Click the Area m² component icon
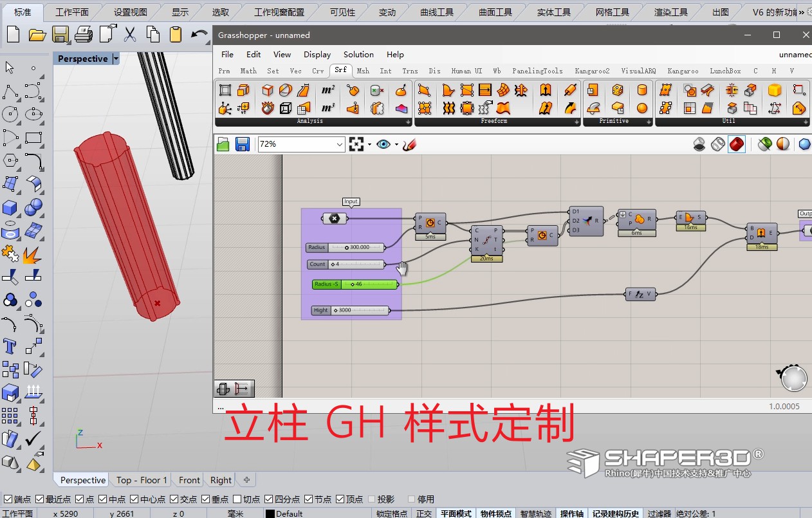The height and width of the screenshot is (518, 812). tap(328, 90)
